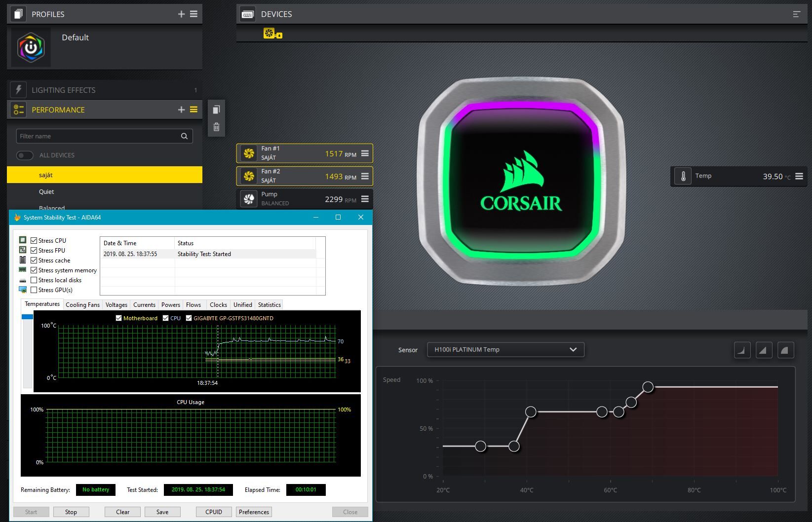The height and width of the screenshot is (522, 812).
Task: Select the fan curve point at 40°C
Action: 531,411
